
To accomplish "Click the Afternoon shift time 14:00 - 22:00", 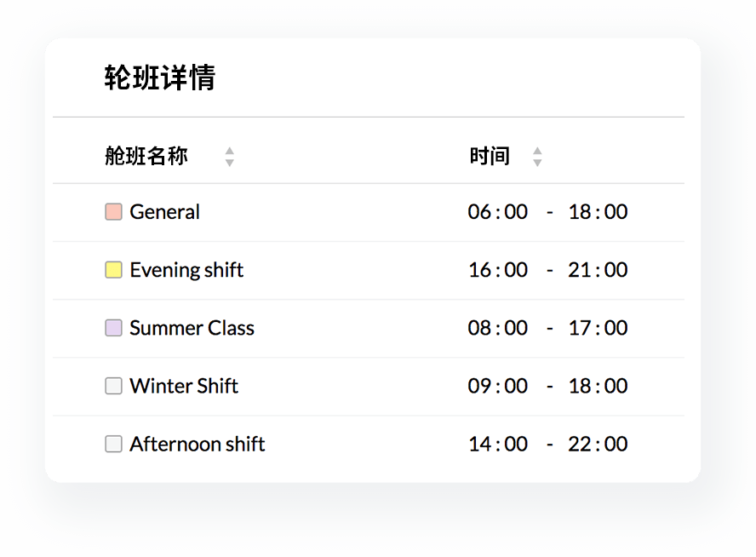I will (547, 444).
